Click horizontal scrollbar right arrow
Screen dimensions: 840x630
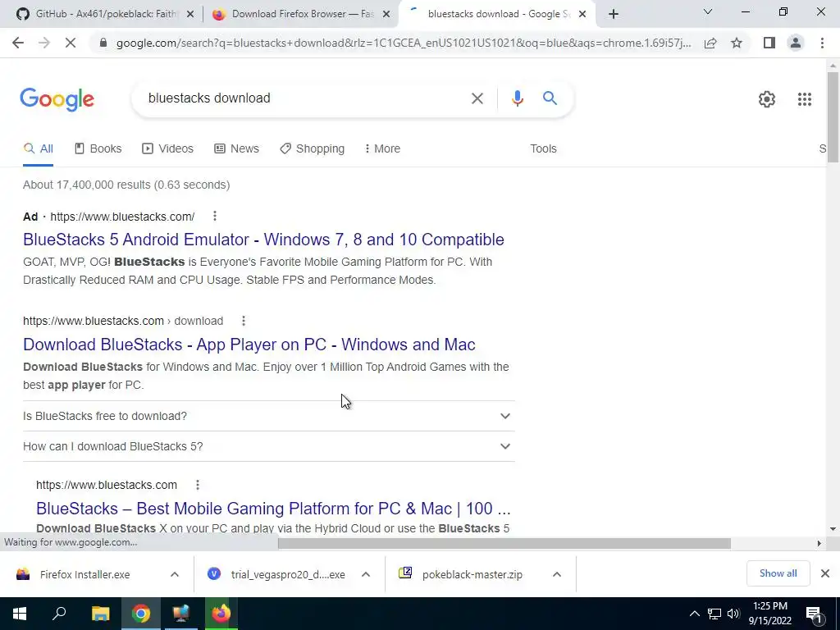click(819, 543)
